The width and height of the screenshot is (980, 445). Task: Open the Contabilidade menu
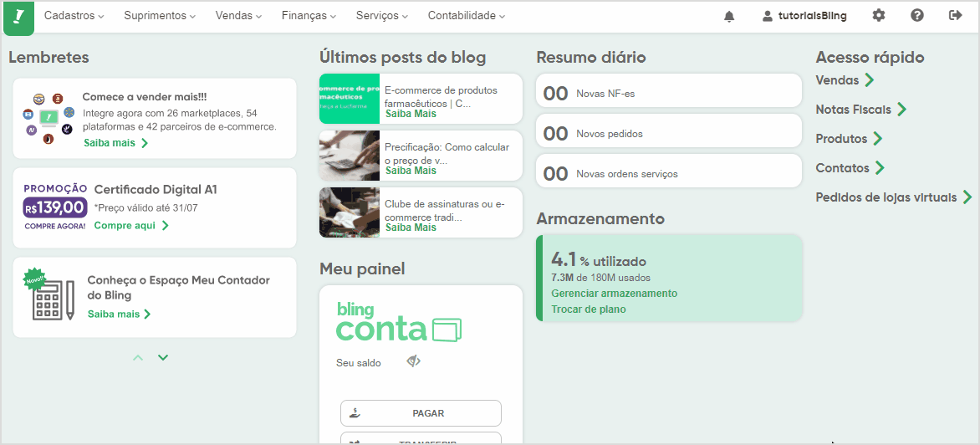point(467,16)
